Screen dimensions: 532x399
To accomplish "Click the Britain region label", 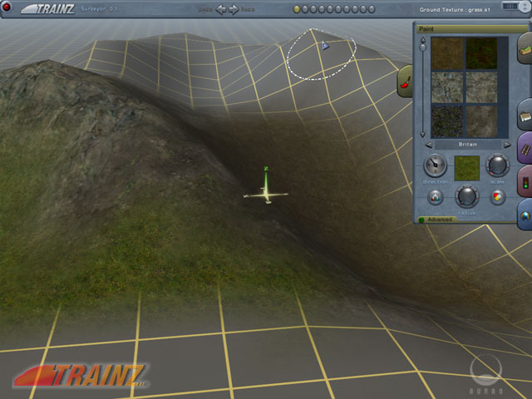I will (468, 145).
